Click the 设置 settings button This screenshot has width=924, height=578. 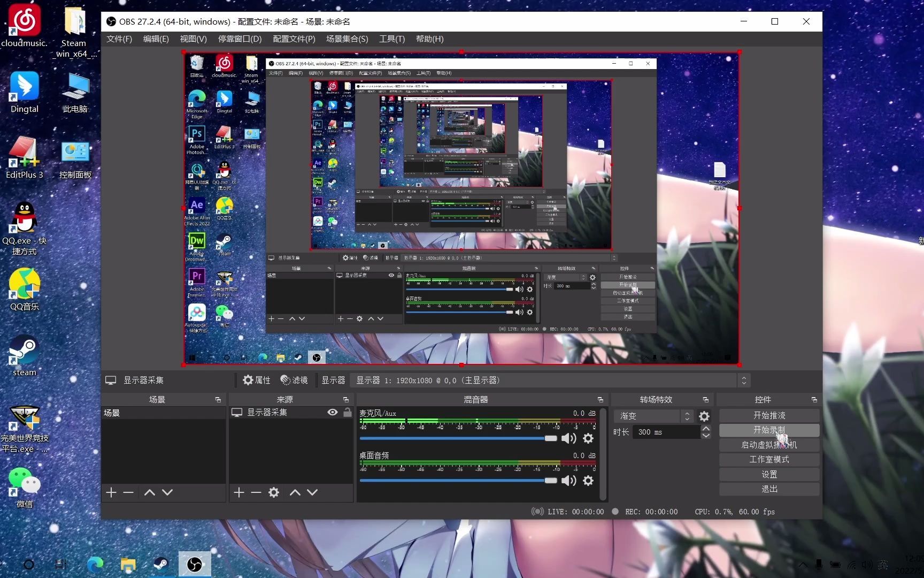tap(769, 474)
